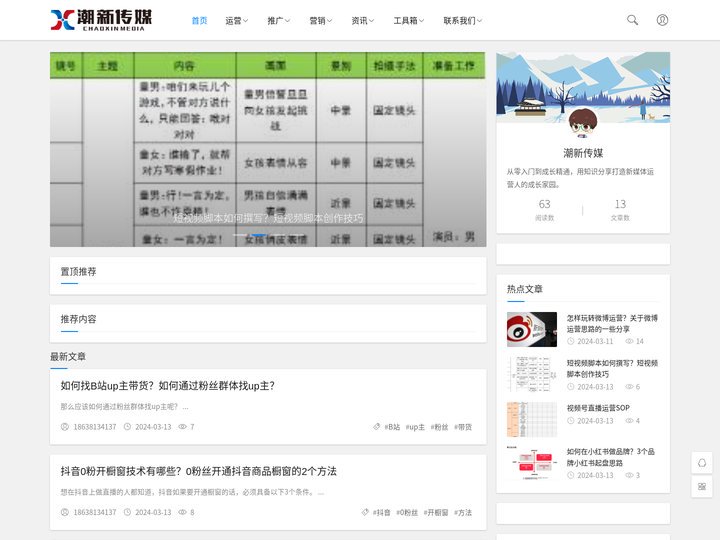Screen dimensions: 720x540
Task: Click the 最新文章 heading
Action: (x=68, y=356)
